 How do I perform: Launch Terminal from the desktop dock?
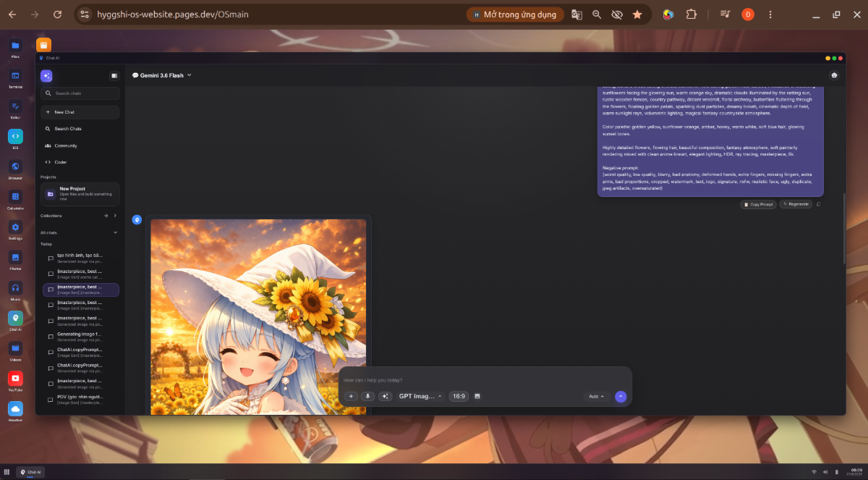15,76
